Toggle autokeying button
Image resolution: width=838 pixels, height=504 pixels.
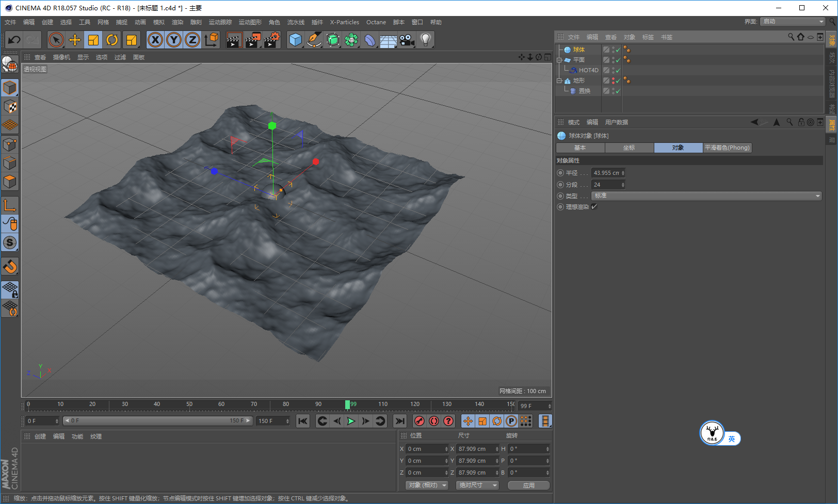(x=433, y=421)
